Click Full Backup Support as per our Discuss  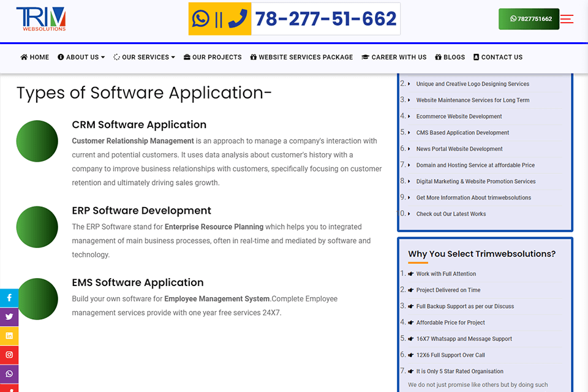click(465, 306)
